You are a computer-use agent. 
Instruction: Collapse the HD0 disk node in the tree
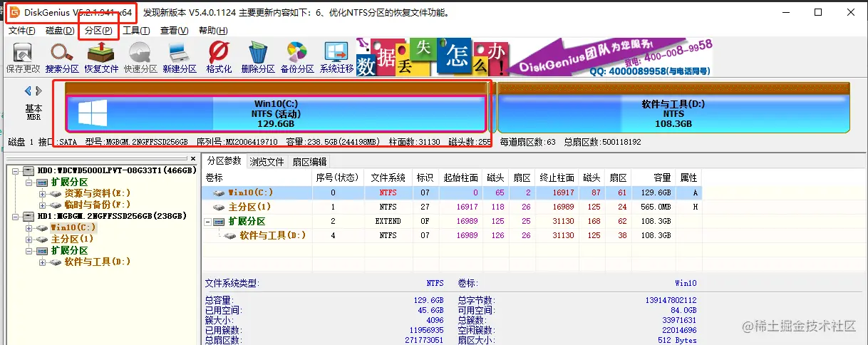pos(16,171)
